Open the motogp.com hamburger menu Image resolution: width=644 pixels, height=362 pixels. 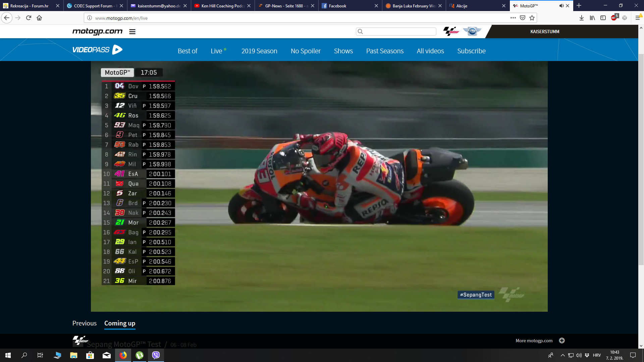point(132,32)
